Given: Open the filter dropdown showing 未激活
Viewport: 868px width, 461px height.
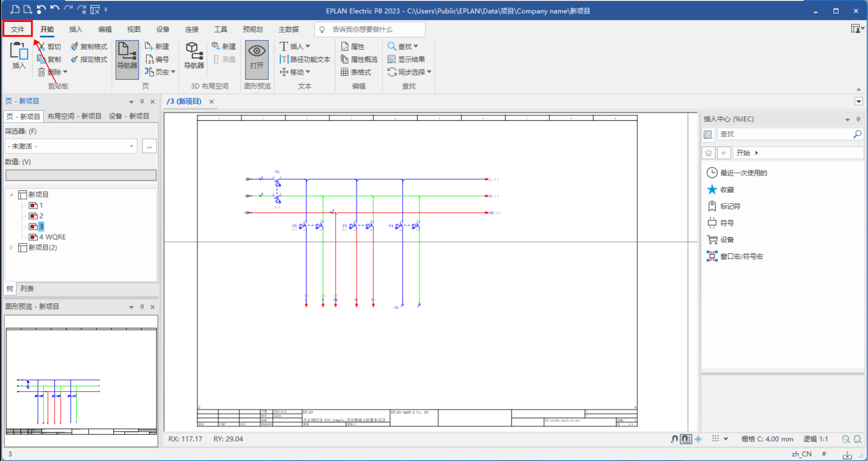Looking at the screenshot, I should tap(131, 146).
